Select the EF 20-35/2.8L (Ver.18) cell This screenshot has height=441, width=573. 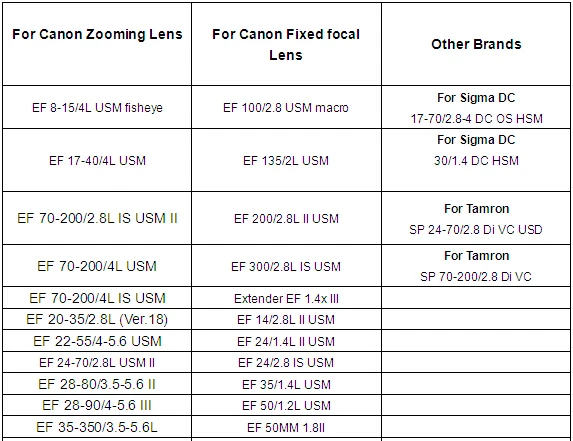[x=97, y=320]
